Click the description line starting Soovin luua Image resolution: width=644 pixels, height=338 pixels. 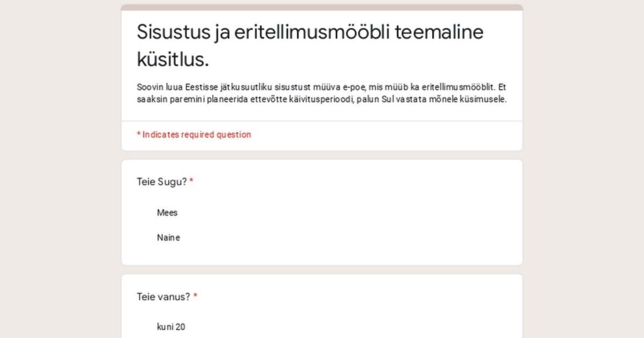[321, 87]
